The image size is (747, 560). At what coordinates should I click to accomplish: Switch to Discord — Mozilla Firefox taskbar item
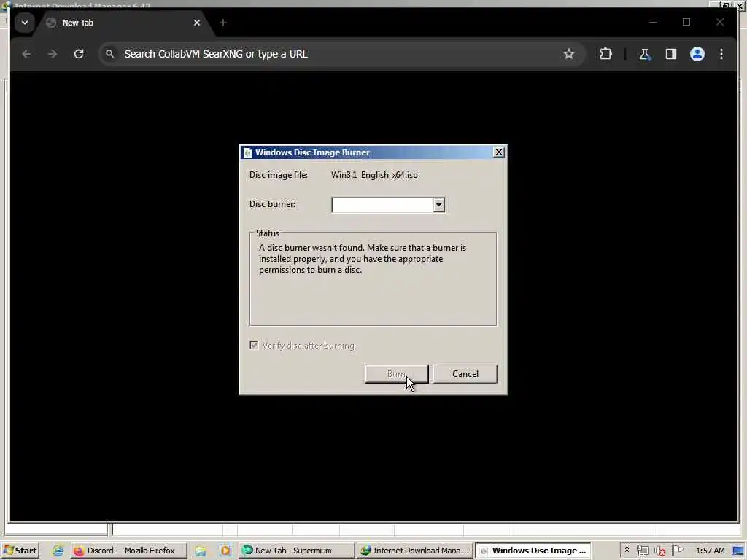(129, 551)
